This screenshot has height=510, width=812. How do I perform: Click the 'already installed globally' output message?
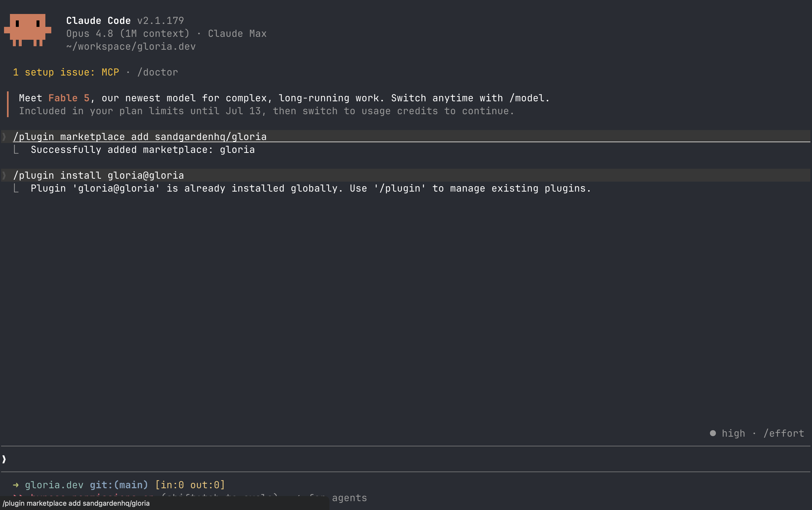click(311, 188)
